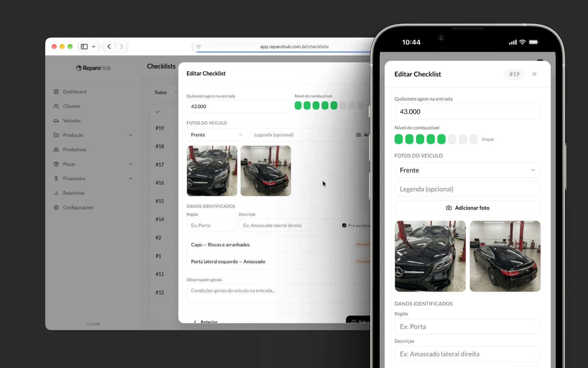Toggle the Pré-existente checkbox
The width and height of the screenshot is (588, 368).
[344, 226]
